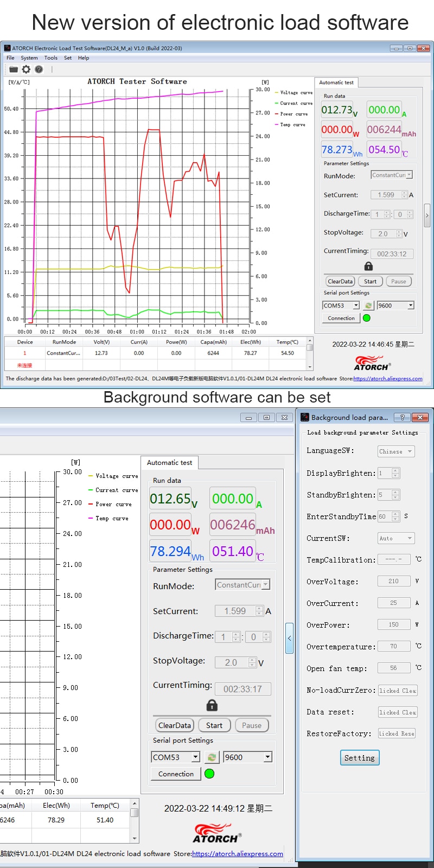Click the help button in the Background load dialog title bar

401,417
